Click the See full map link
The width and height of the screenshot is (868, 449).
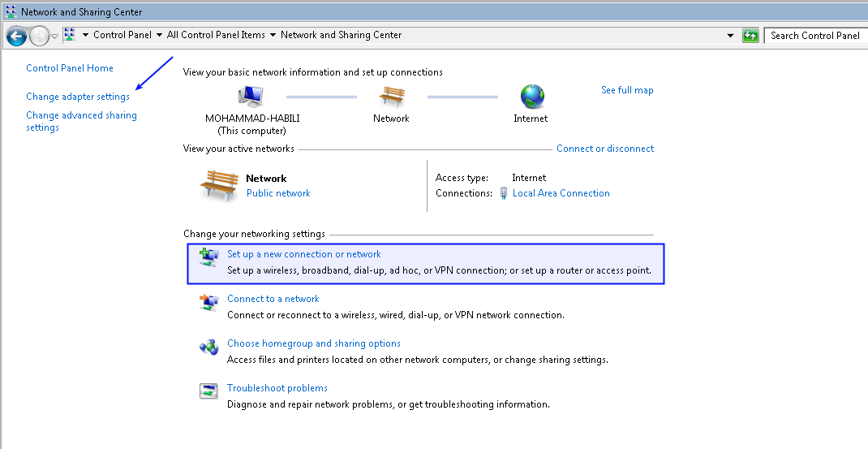[627, 90]
